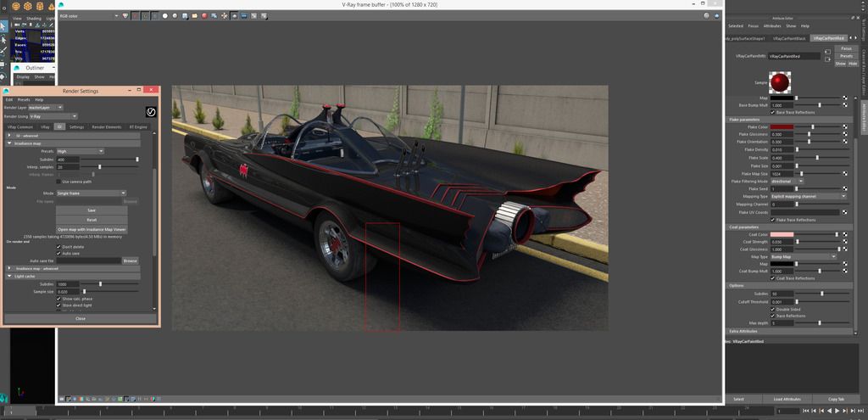Switch to Render Elements tab
The height and width of the screenshot is (420, 868).
[x=106, y=127]
